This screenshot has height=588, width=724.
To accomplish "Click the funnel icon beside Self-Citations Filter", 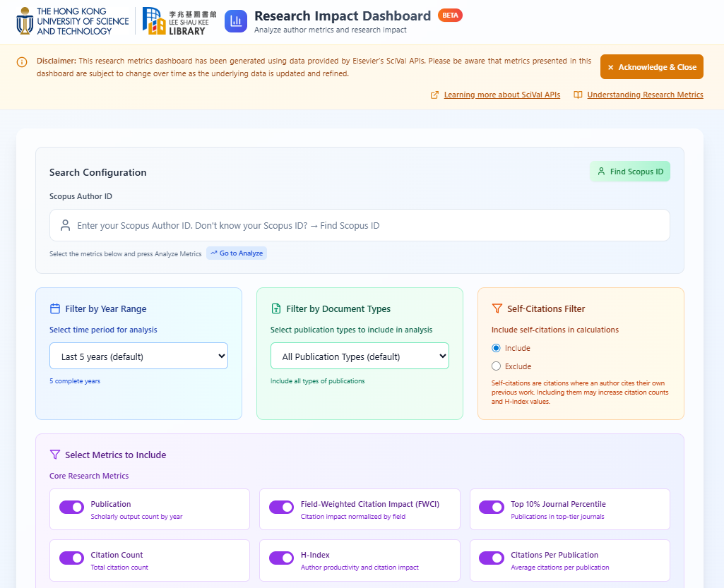I will (x=497, y=308).
